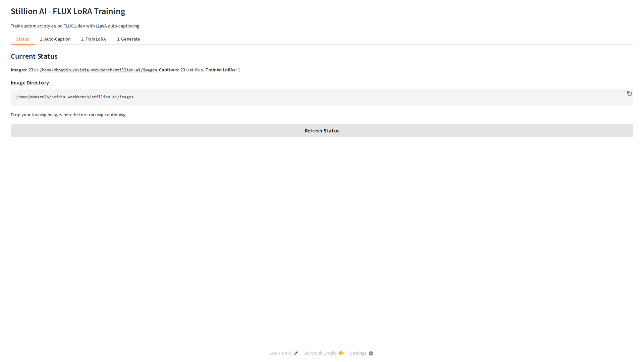Click the Stillion AI page title
Screen dimensions: 644x362
click(68, 11)
